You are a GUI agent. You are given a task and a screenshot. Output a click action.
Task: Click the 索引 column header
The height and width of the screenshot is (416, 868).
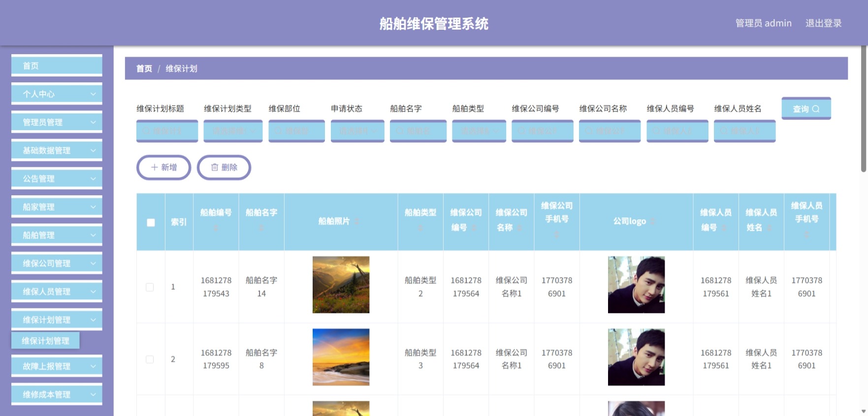tap(179, 222)
